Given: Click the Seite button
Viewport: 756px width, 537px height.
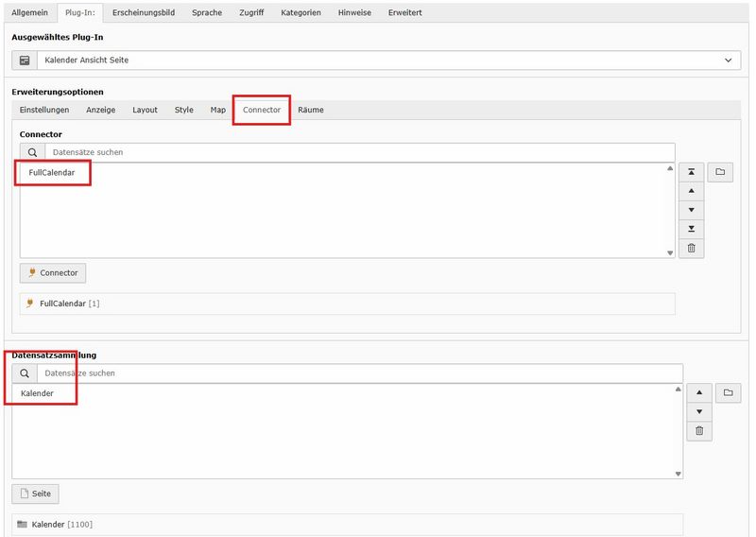Looking at the screenshot, I should (36, 494).
